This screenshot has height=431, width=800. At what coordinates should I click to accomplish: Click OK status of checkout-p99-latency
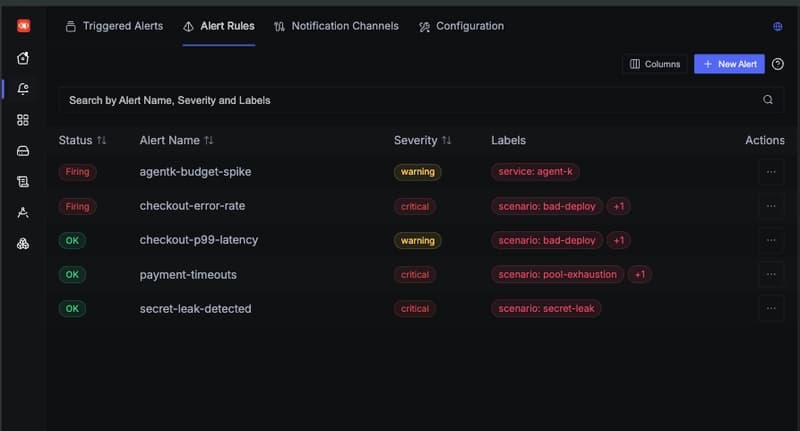click(72, 240)
